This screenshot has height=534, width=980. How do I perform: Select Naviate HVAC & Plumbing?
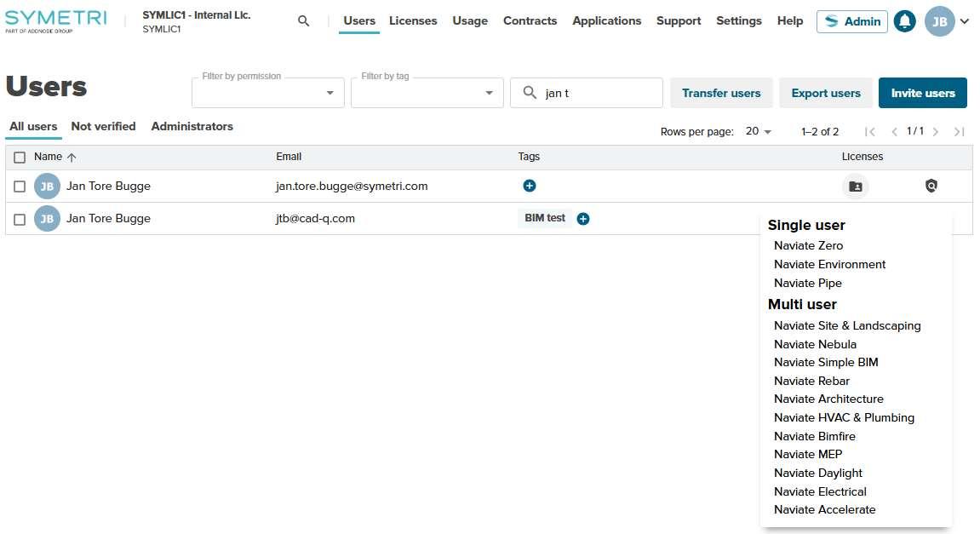click(x=844, y=417)
